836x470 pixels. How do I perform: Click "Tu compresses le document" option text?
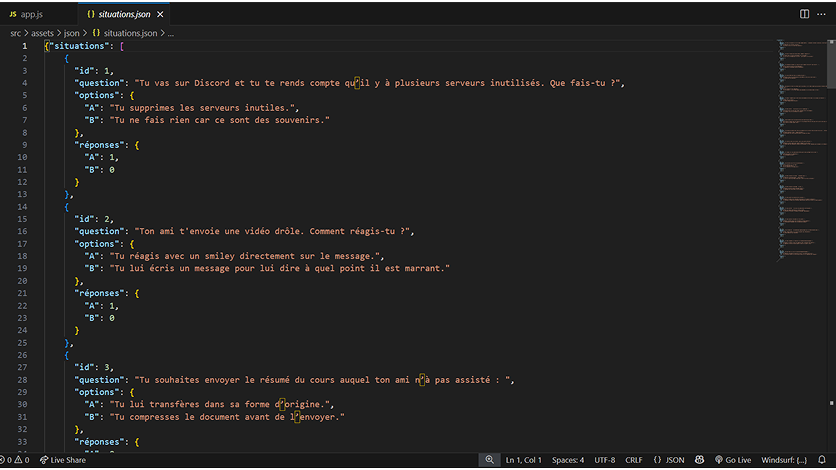[227, 417]
